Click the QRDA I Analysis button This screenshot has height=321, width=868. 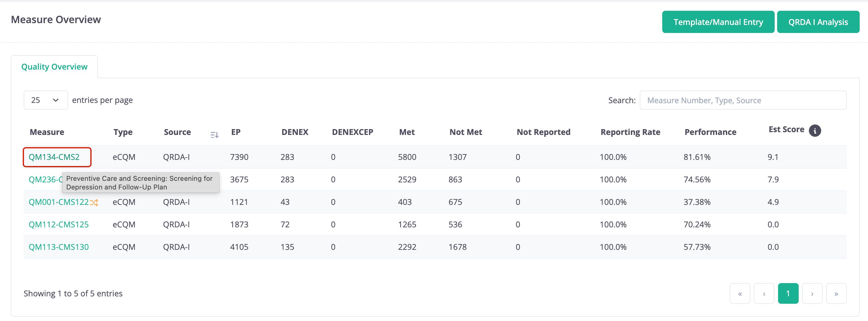pos(818,22)
